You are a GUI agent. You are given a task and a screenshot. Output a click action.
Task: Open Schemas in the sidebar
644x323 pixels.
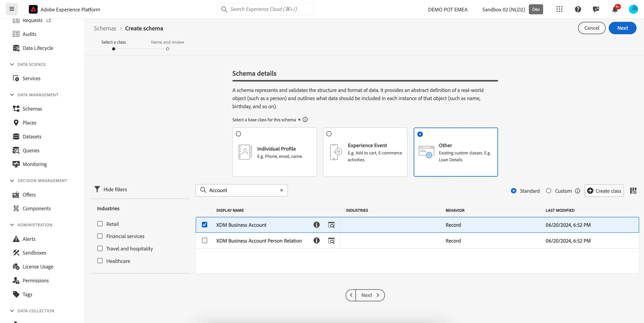pos(32,109)
